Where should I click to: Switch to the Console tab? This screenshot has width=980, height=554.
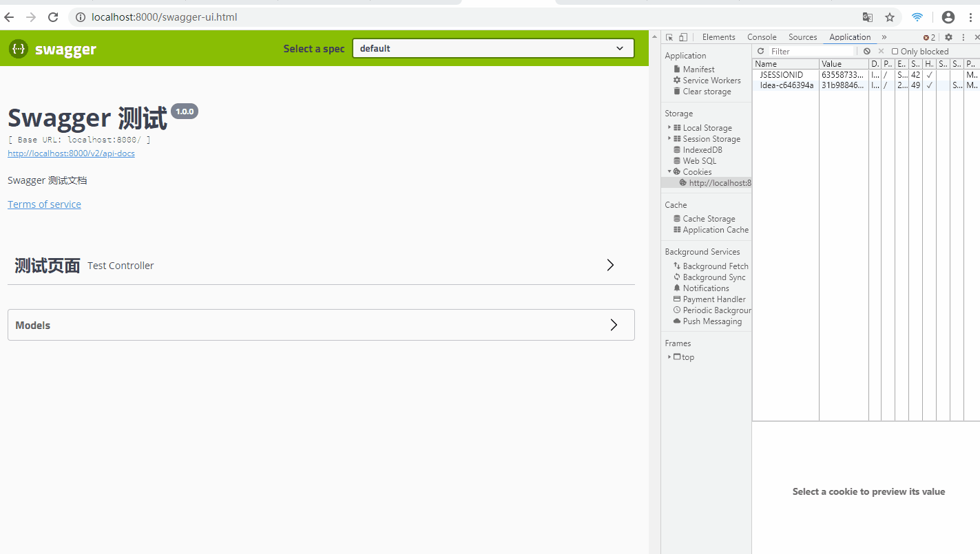762,37
